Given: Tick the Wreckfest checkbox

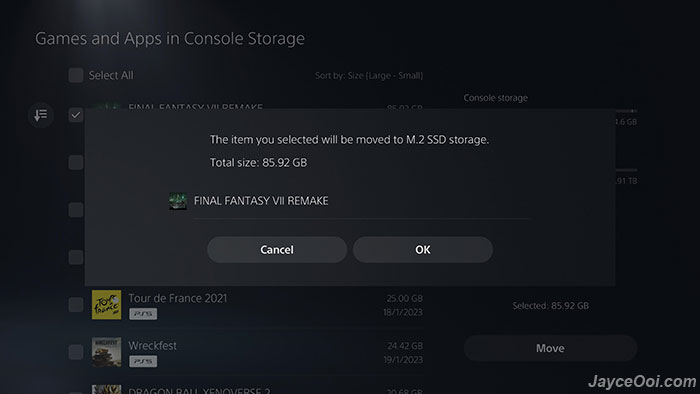Looking at the screenshot, I should 76,352.
